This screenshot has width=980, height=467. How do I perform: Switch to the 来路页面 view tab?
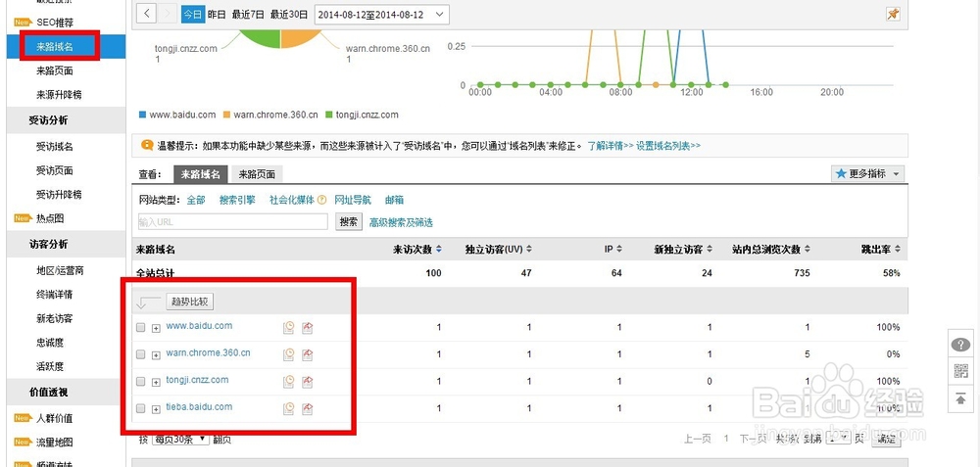[x=257, y=175]
